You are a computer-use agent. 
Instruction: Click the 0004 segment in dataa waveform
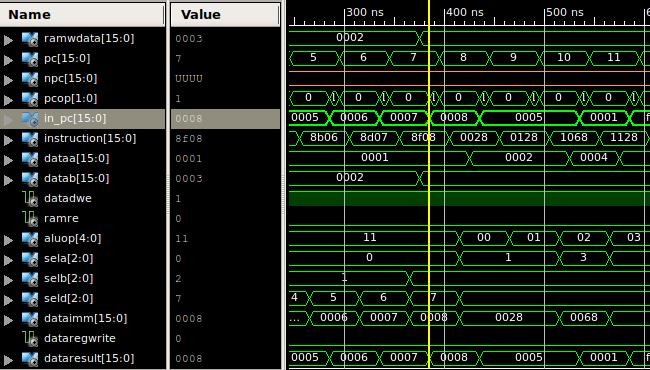[x=594, y=157]
